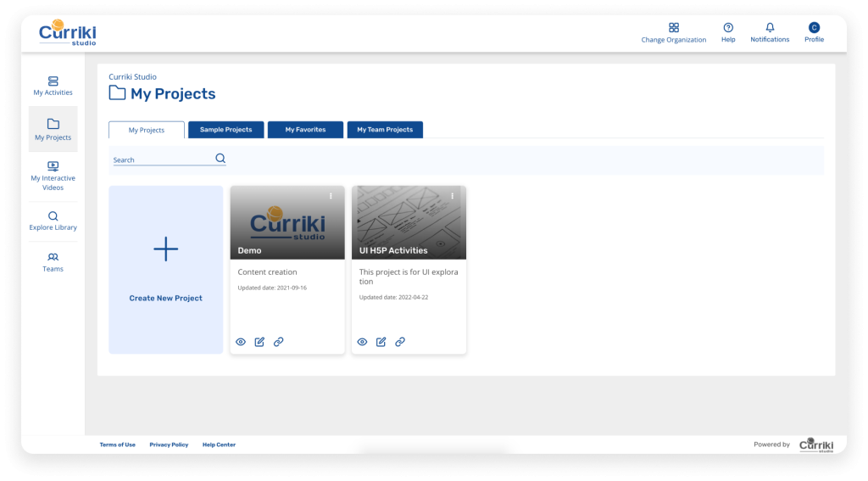Go to Teams in the sidebar
This screenshot has width=868, height=481.
[53, 262]
